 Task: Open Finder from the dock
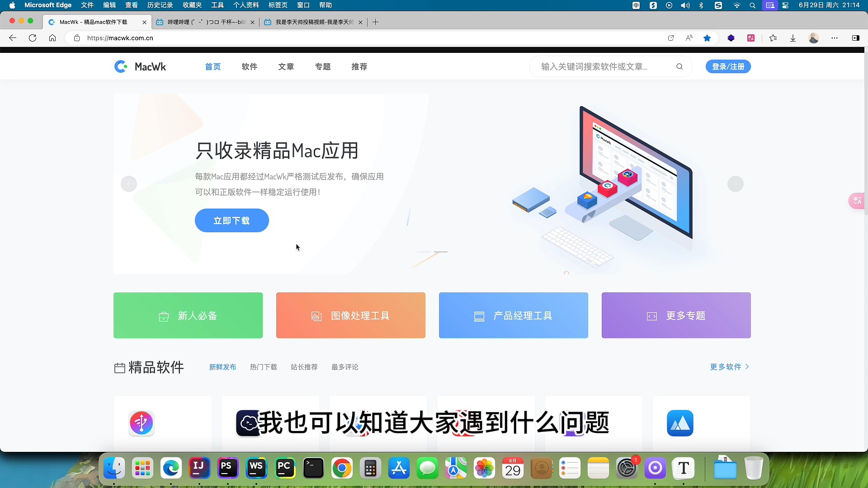[x=114, y=469]
